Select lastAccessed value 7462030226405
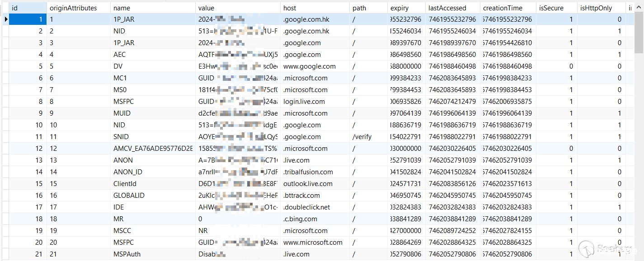644x261 pixels. point(452,149)
